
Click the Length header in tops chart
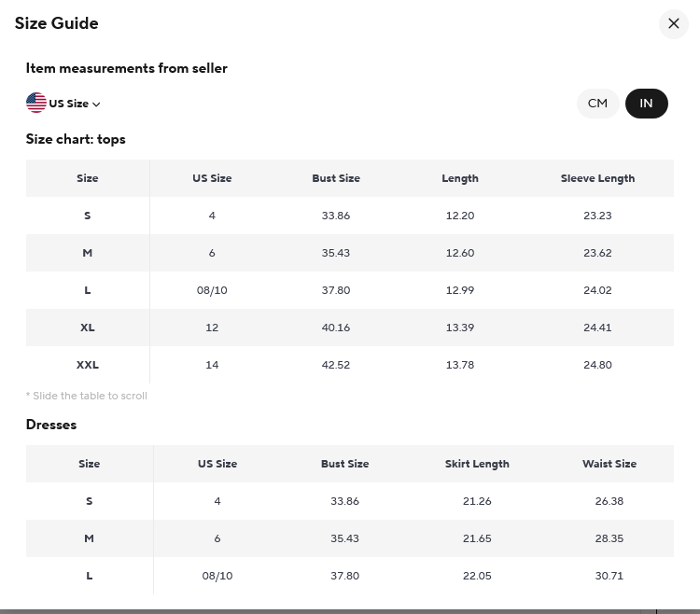460,178
